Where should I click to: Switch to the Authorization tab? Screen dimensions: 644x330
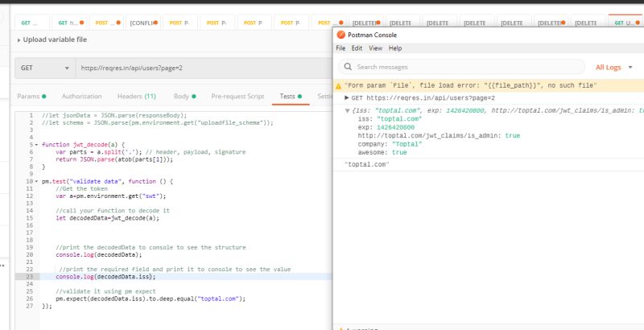pos(82,97)
